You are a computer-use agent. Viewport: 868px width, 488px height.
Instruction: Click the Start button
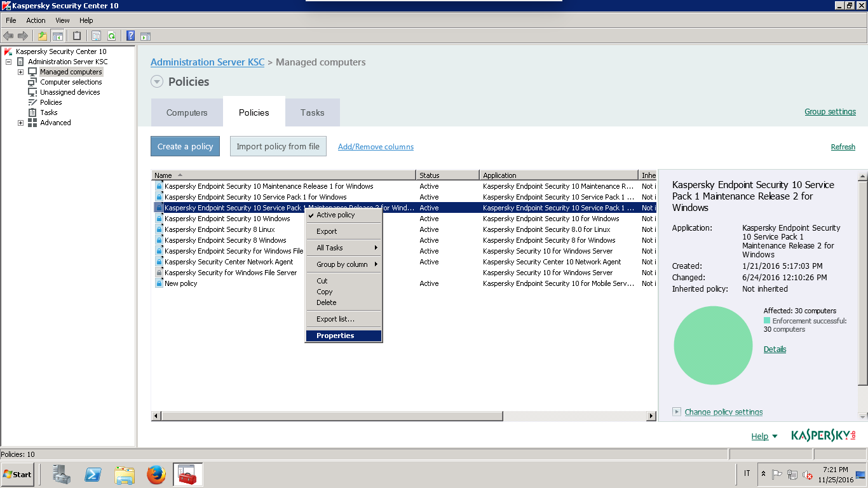click(17, 474)
